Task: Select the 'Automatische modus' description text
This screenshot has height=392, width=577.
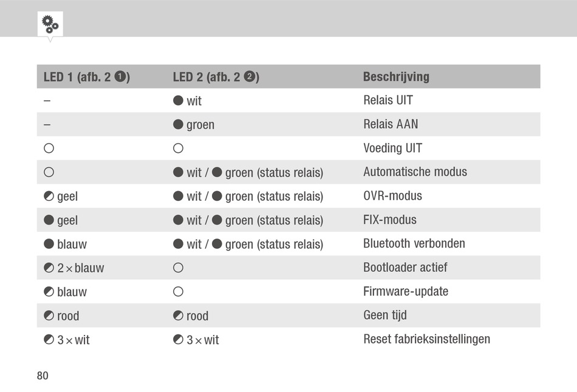Action: (x=415, y=172)
